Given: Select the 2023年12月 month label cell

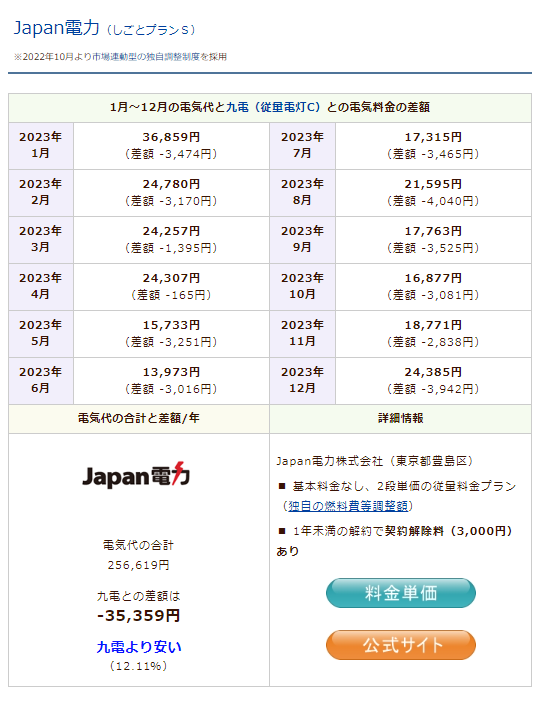Looking at the screenshot, I should (x=302, y=381).
